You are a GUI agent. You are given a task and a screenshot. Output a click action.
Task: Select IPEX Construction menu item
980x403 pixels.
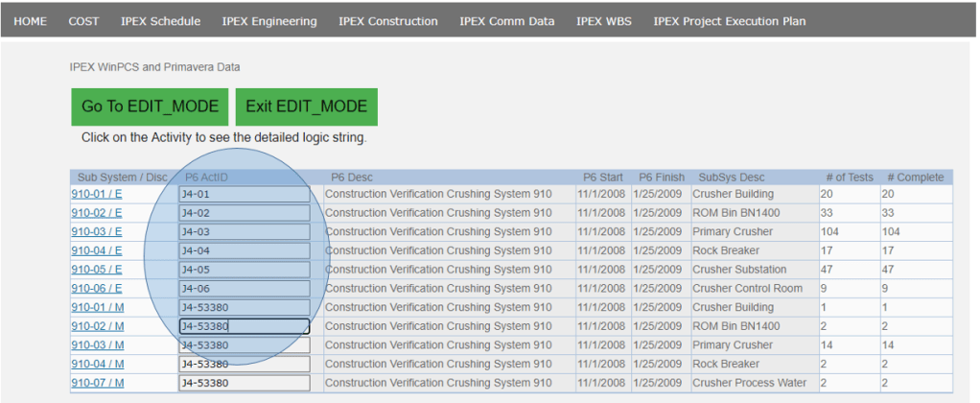tap(387, 21)
